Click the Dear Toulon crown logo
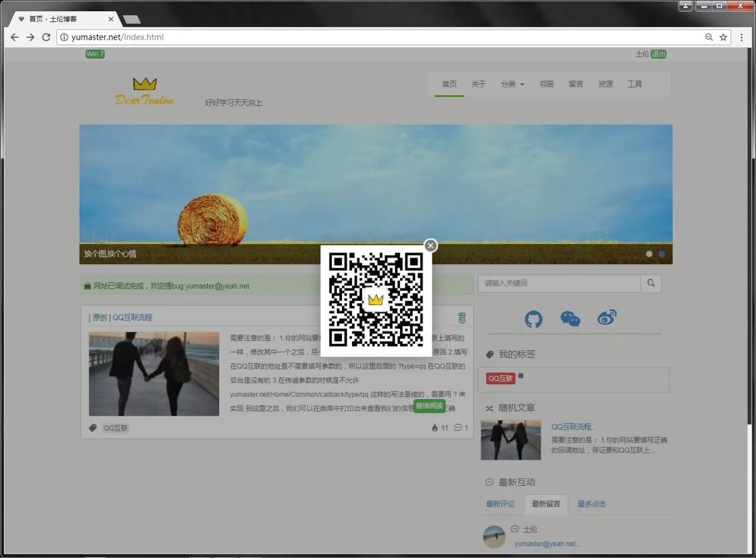Viewport: 756px width, 558px height. tap(145, 92)
